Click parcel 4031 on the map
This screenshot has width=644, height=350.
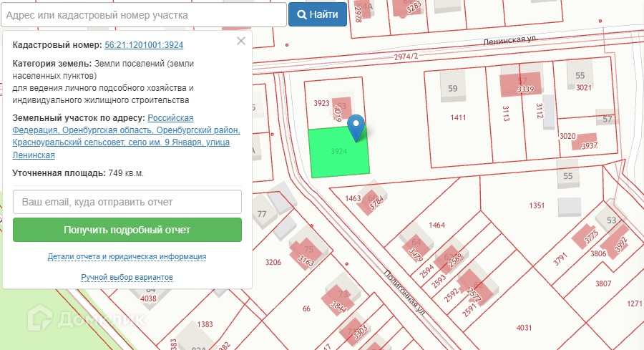524,328
